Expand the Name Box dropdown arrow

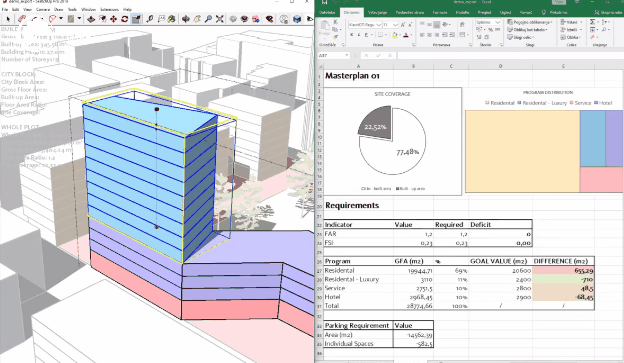[x=347, y=55]
